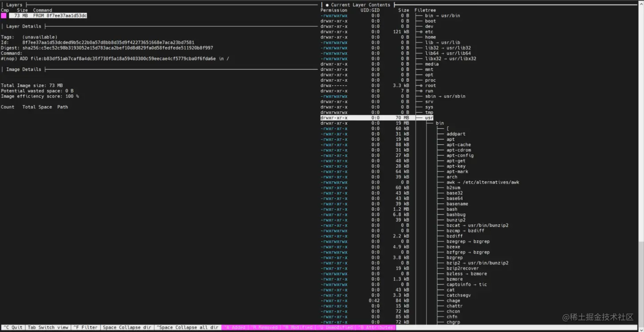Click the Image efficiency score line
Image resolution: width=644 pixels, height=332 pixels.
pyautogui.click(x=40, y=96)
